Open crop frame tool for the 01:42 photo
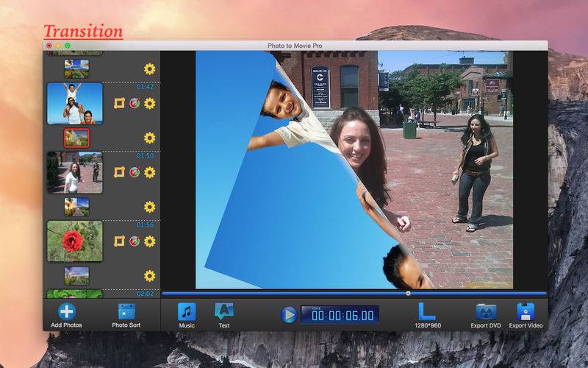Viewport: 588px width, 368px height. click(x=119, y=103)
